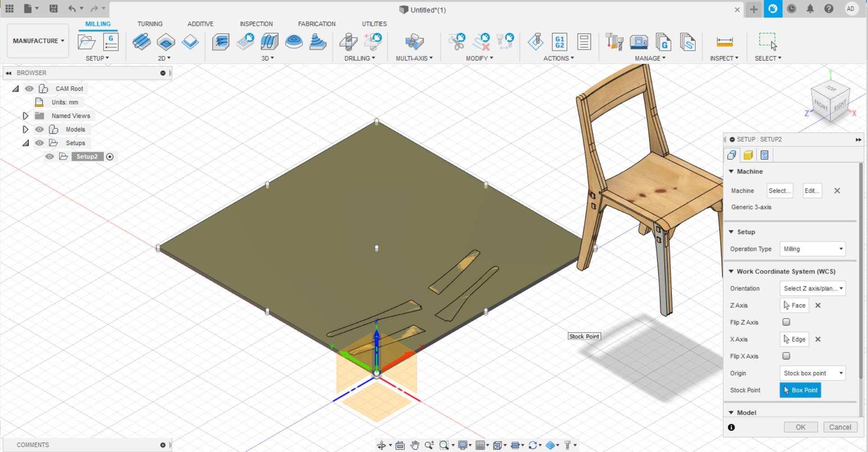Toggle visibility of Setup2
Image resolution: width=868 pixels, height=452 pixels.
click(50, 156)
